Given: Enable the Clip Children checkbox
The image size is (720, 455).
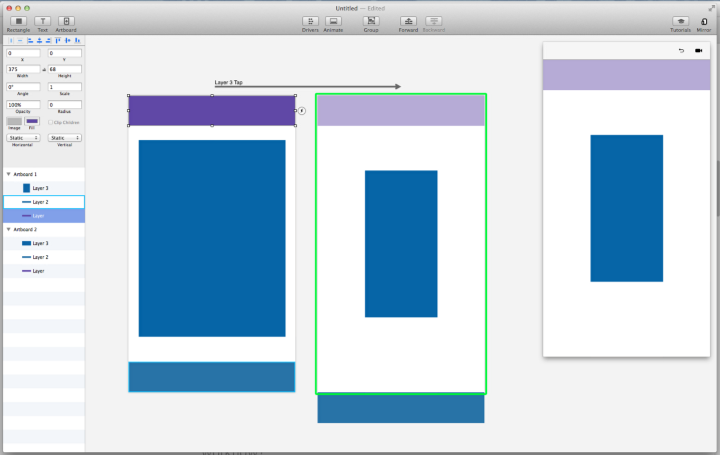Looking at the screenshot, I should click(51, 123).
